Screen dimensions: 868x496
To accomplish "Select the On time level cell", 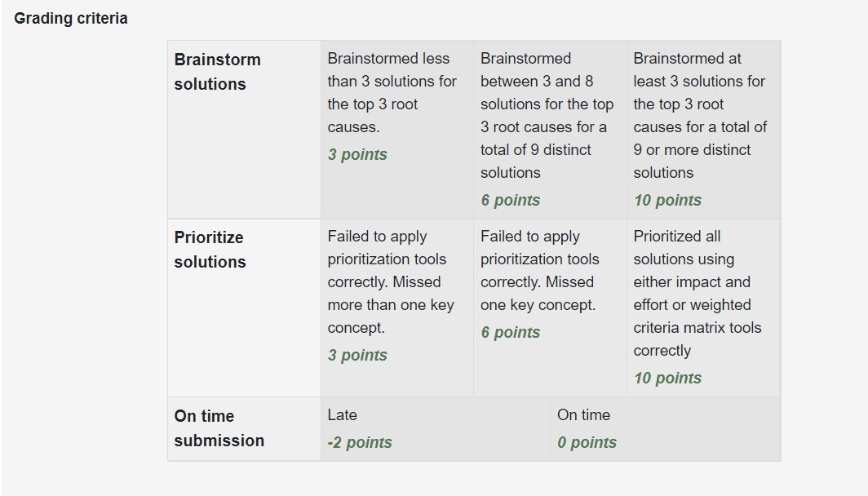I will click(666, 428).
